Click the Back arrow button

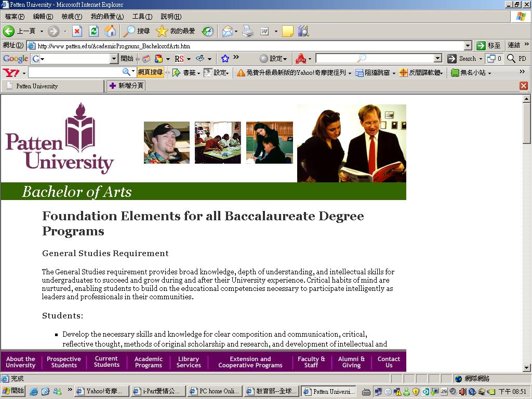[9, 31]
